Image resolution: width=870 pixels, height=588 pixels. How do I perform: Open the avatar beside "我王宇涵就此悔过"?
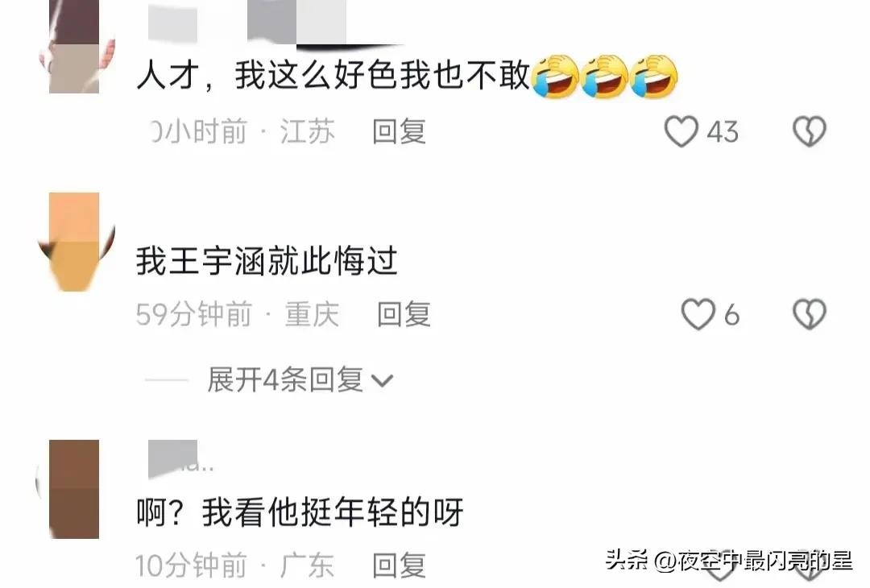tap(74, 242)
